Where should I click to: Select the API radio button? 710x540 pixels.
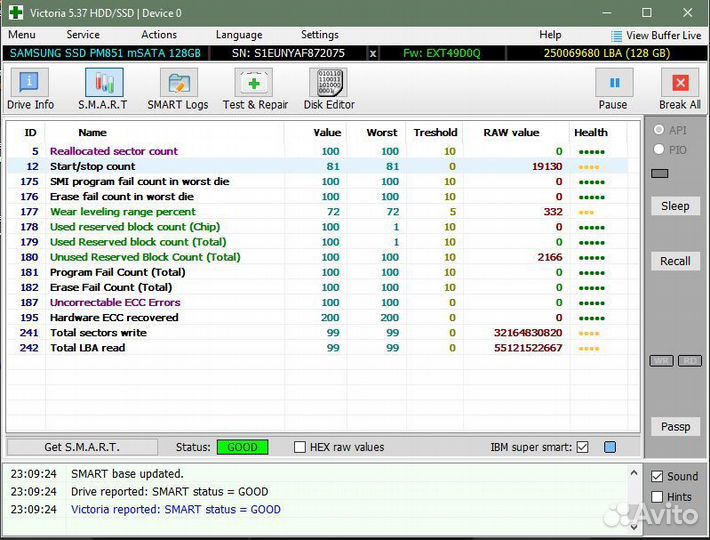pyautogui.click(x=658, y=130)
